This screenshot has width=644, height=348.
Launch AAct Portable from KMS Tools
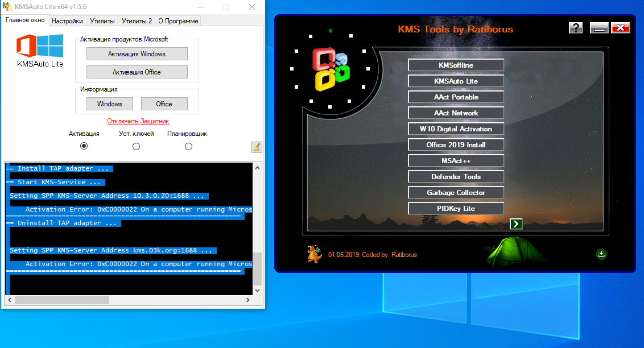tap(456, 97)
